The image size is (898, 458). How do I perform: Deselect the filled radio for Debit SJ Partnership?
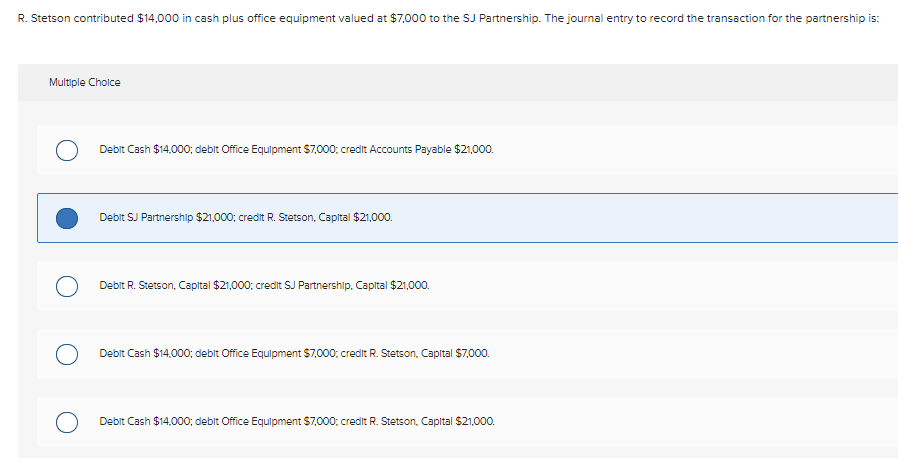[67, 218]
